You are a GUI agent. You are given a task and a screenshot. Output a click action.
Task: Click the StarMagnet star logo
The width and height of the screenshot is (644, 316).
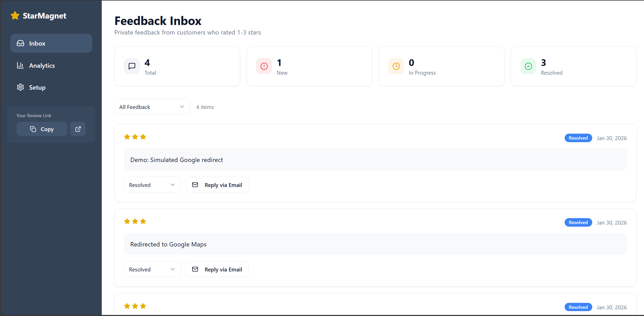(15, 16)
